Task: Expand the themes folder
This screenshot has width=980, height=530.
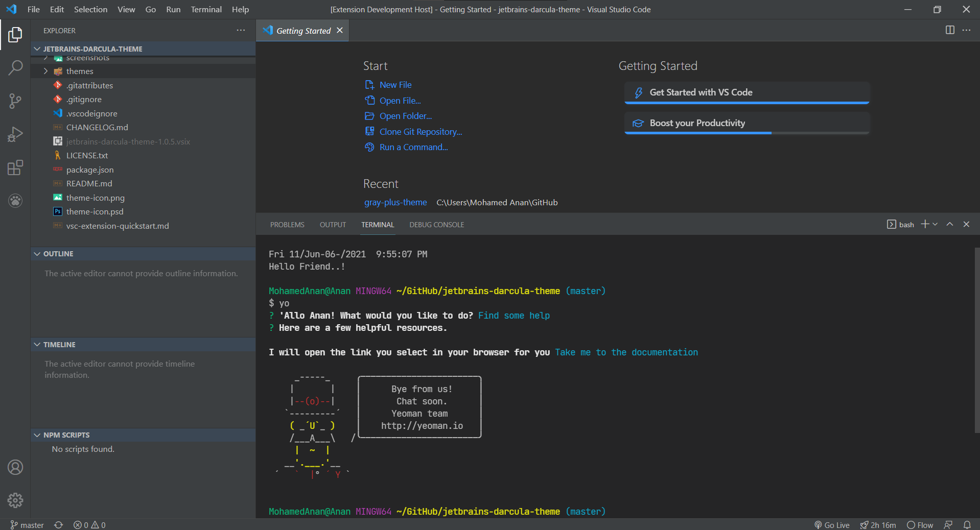Action: pos(143,71)
